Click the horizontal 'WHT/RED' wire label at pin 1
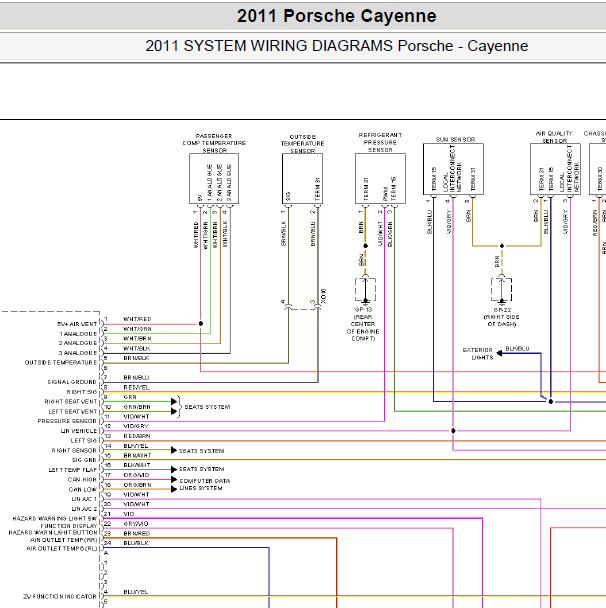The width and height of the screenshot is (606, 608). 137,319
